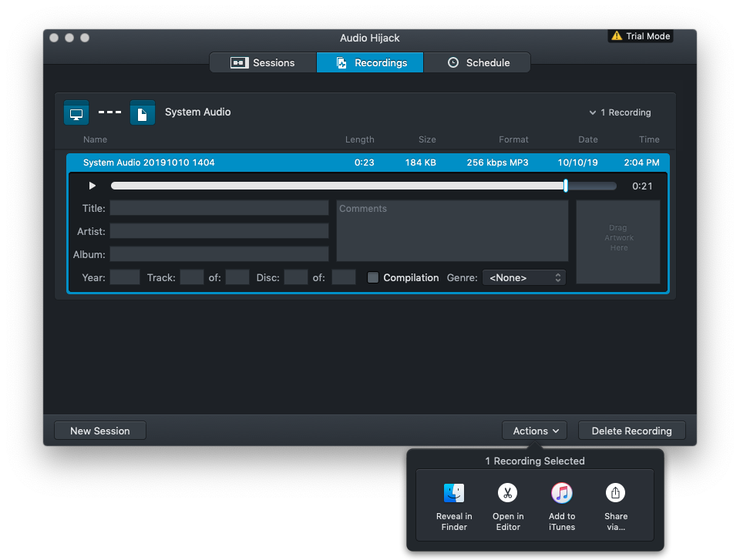This screenshot has height=560, width=740.
Task: Click the 0:21 playback time readout
Action: point(642,186)
